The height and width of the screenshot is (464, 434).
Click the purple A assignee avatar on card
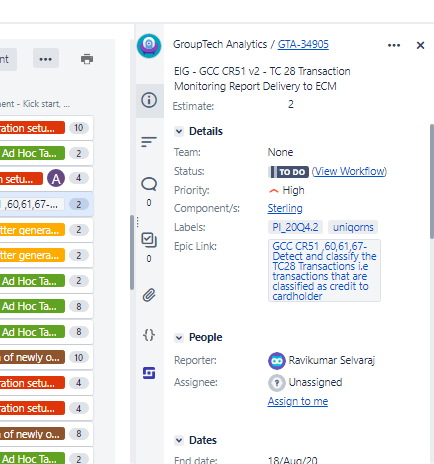56,178
